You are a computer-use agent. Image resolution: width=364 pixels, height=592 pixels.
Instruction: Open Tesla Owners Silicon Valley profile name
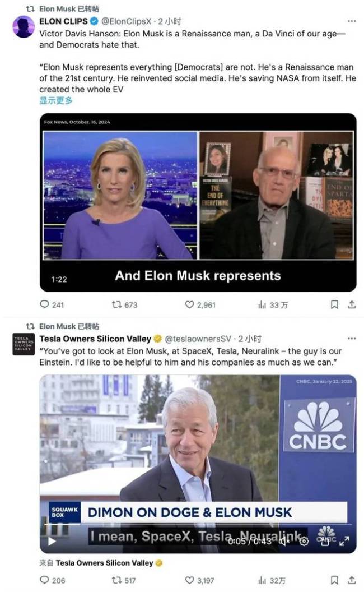click(x=95, y=339)
